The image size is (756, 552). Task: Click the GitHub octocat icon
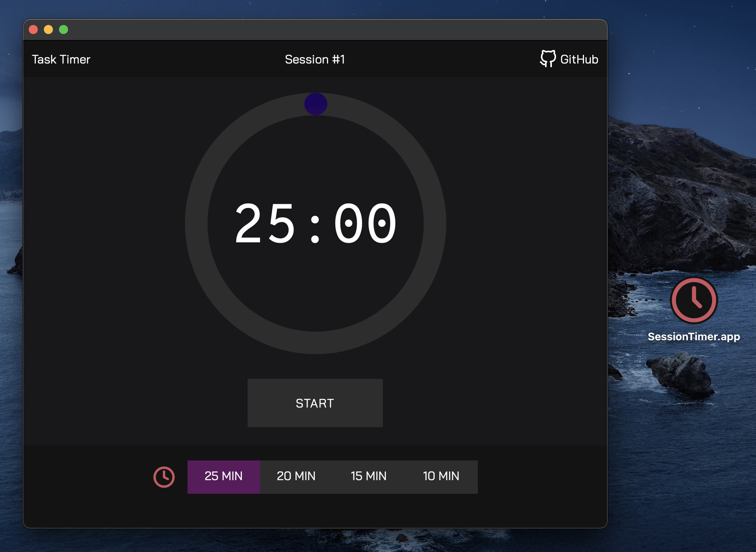[x=548, y=59]
